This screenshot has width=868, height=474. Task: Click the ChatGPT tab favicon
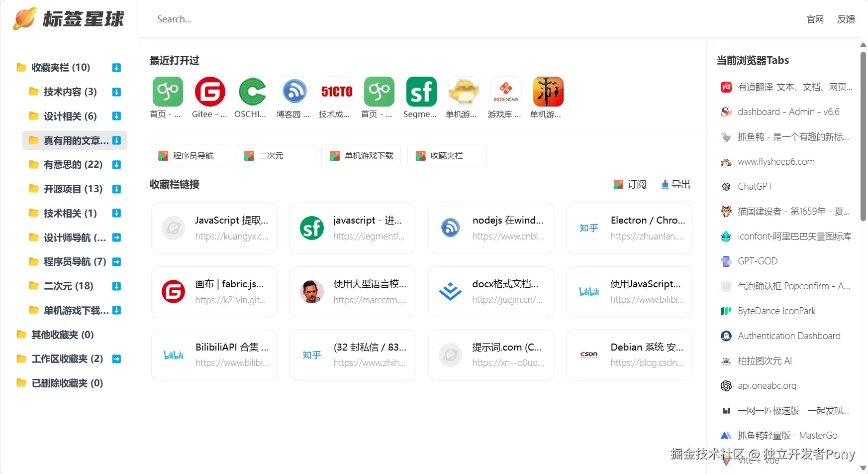pyautogui.click(x=726, y=187)
